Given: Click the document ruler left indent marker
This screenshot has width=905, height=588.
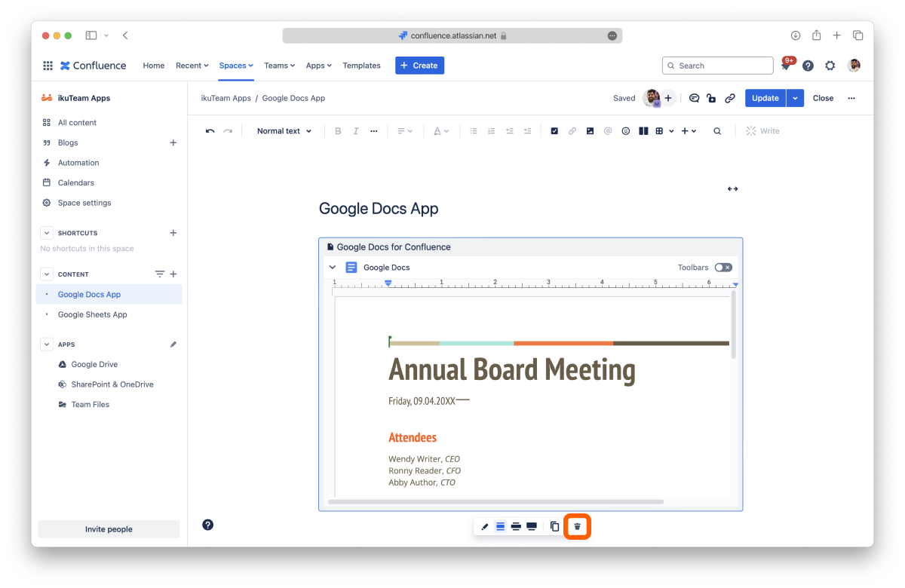Looking at the screenshot, I should [388, 283].
